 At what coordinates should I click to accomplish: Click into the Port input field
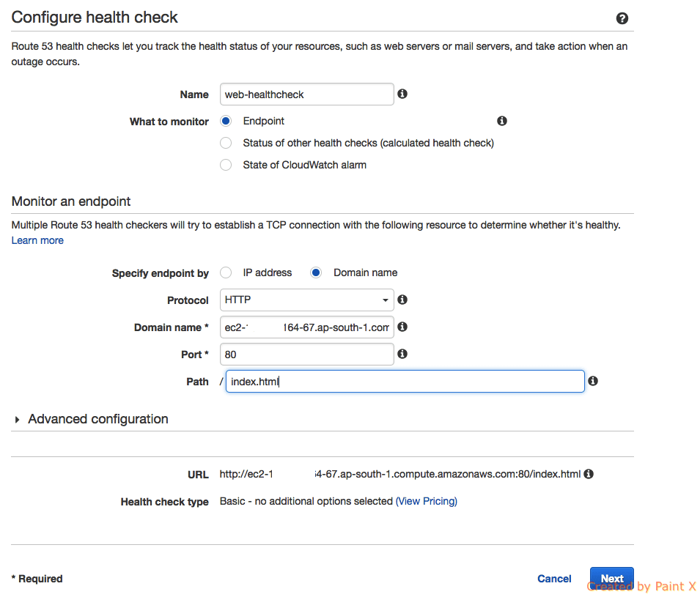point(306,355)
